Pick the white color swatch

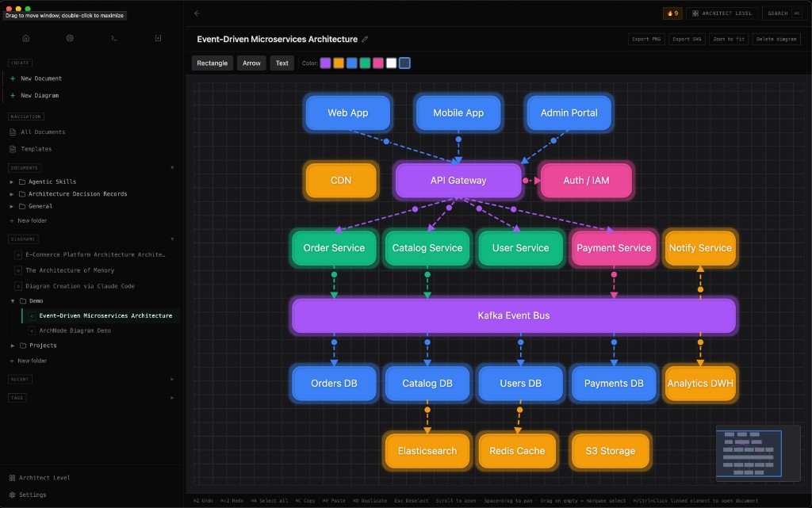click(392, 63)
